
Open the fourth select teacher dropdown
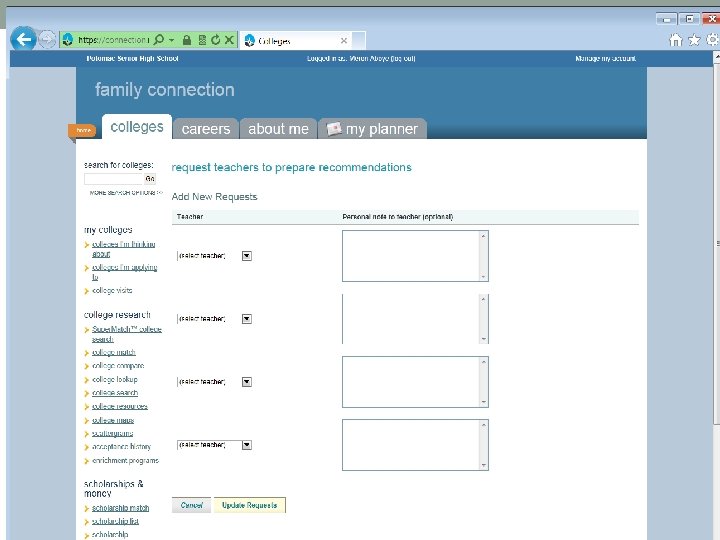pyautogui.click(x=214, y=445)
